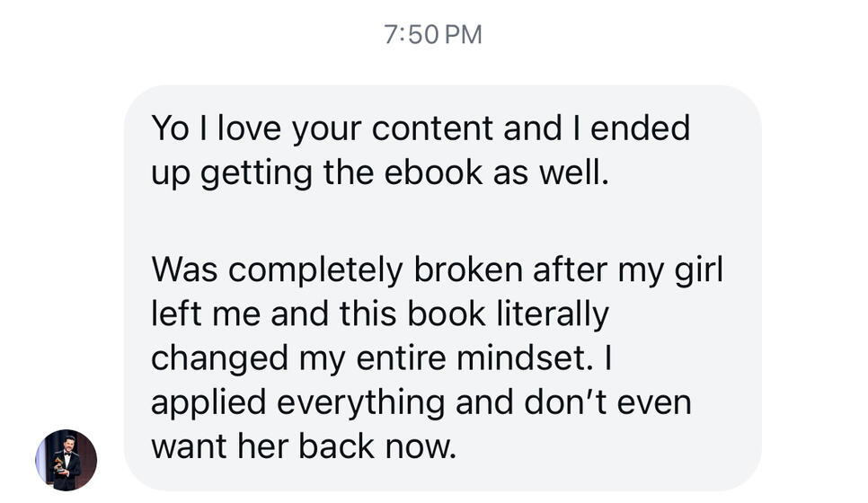Click the word "ended" in the first line
The height and width of the screenshot is (503, 868).
point(640,128)
